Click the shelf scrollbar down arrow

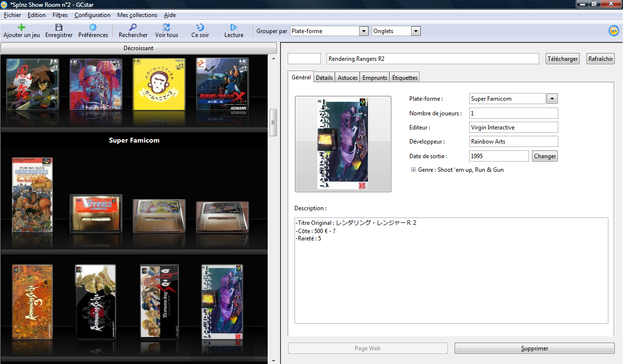273,361
